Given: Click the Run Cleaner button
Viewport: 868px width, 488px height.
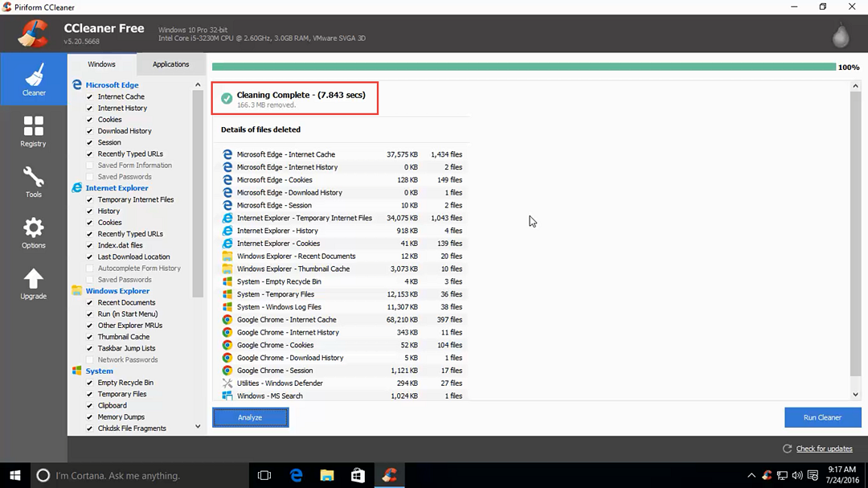Looking at the screenshot, I should tap(823, 417).
